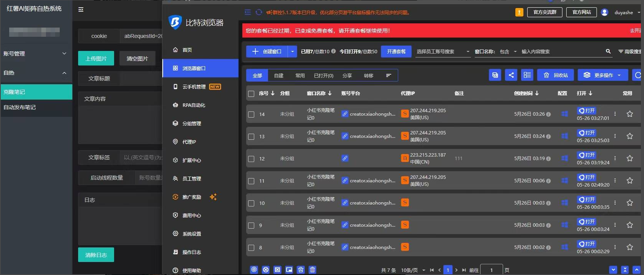Open 使用帮助 help icon in sidebar

(x=175, y=270)
